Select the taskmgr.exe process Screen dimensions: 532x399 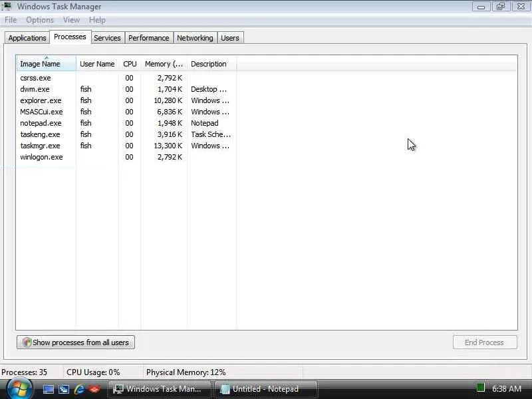pos(126,146)
